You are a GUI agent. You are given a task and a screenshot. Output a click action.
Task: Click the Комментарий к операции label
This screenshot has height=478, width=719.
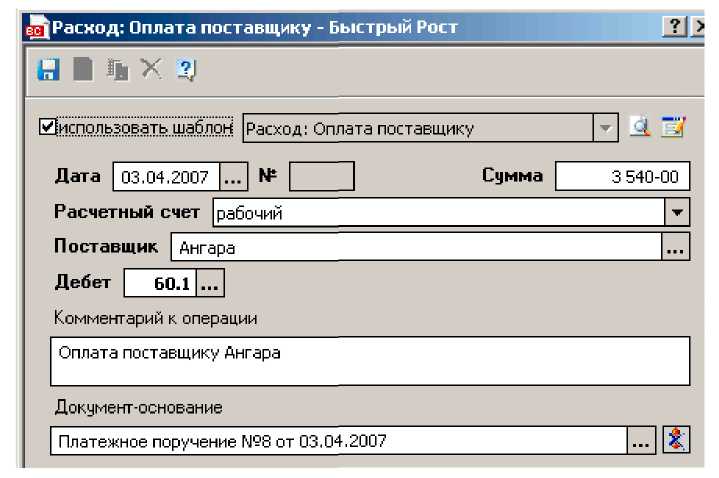click(155, 318)
